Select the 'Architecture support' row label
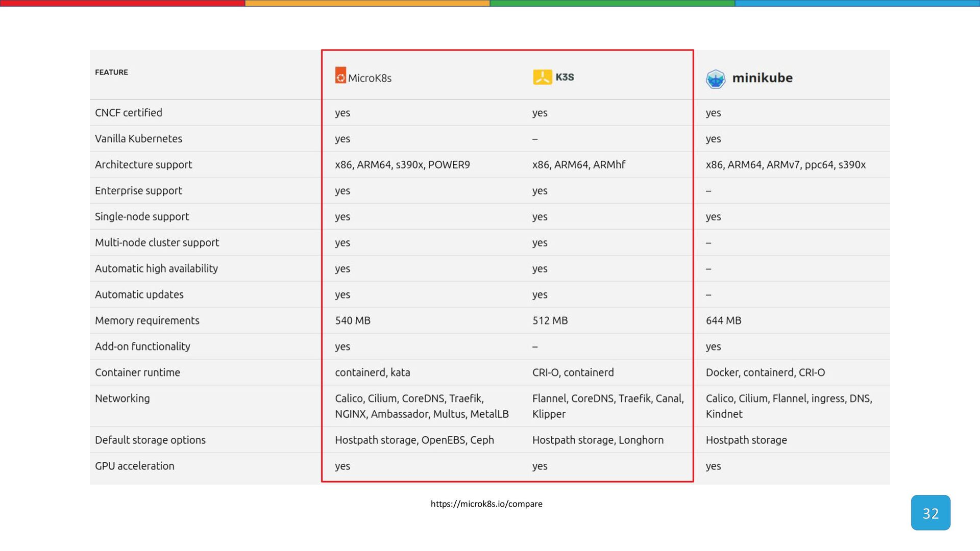Image resolution: width=980 pixels, height=551 pixels. pos(143,165)
